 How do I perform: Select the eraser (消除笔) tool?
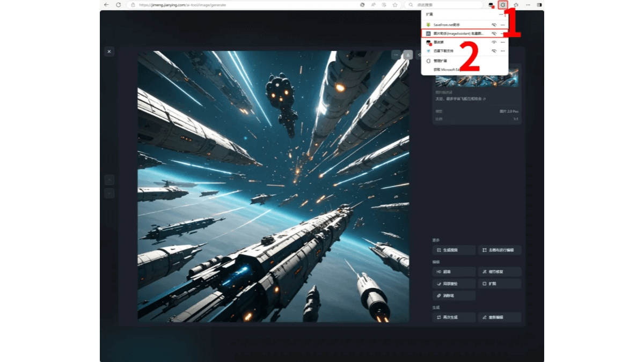click(453, 295)
